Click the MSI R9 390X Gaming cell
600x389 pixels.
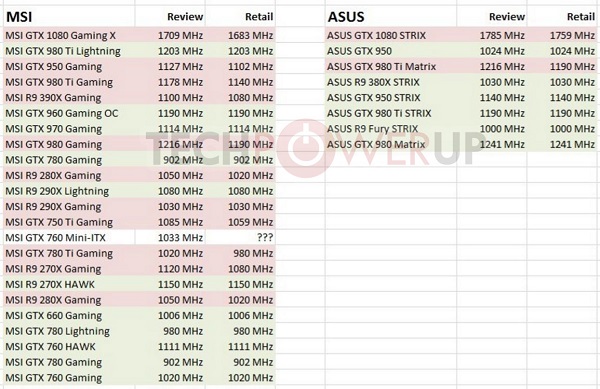[x=69, y=98]
